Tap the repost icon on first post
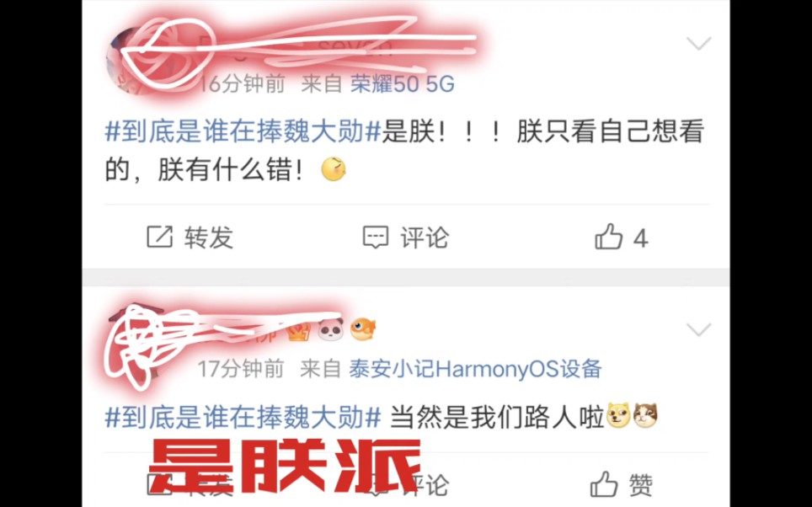 coord(159,237)
